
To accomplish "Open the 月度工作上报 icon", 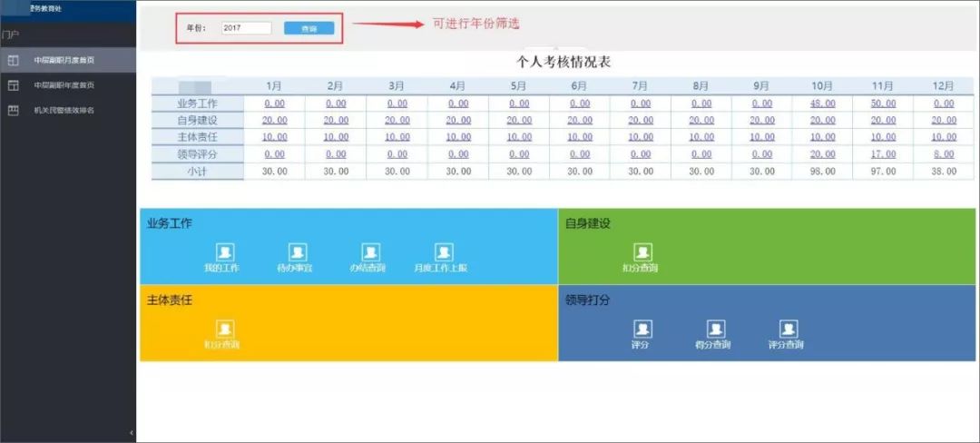I will click(x=443, y=253).
